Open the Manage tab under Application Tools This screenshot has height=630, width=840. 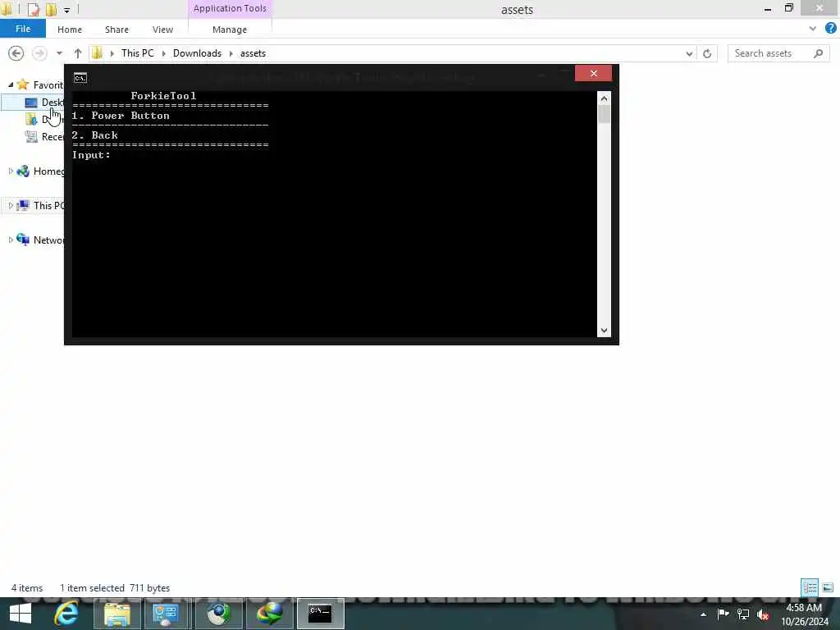pyautogui.click(x=230, y=30)
